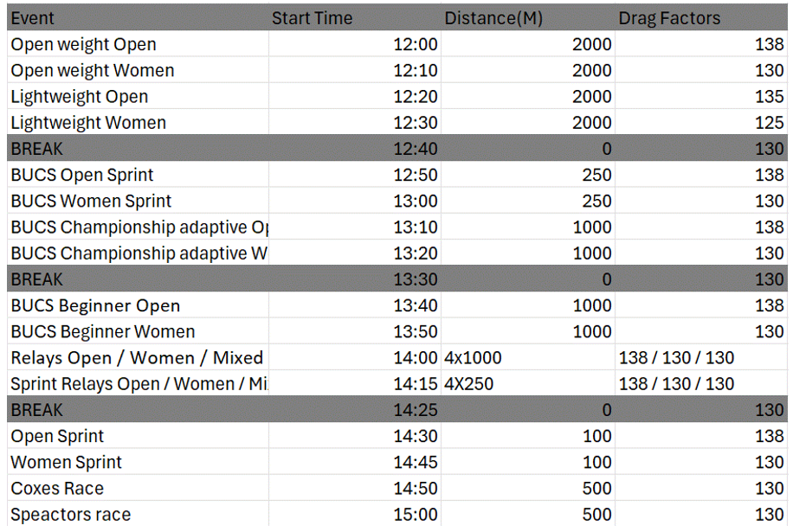Click the BUCS Open Sprint cell
Viewport: 793px width, 532px height.
(x=137, y=175)
